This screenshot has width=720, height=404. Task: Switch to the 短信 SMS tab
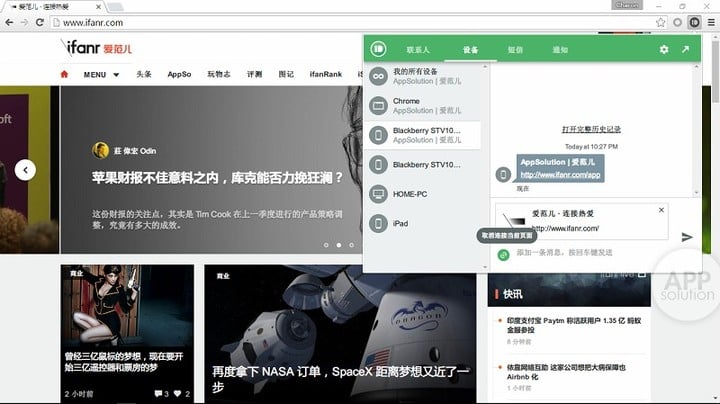click(515, 50)
